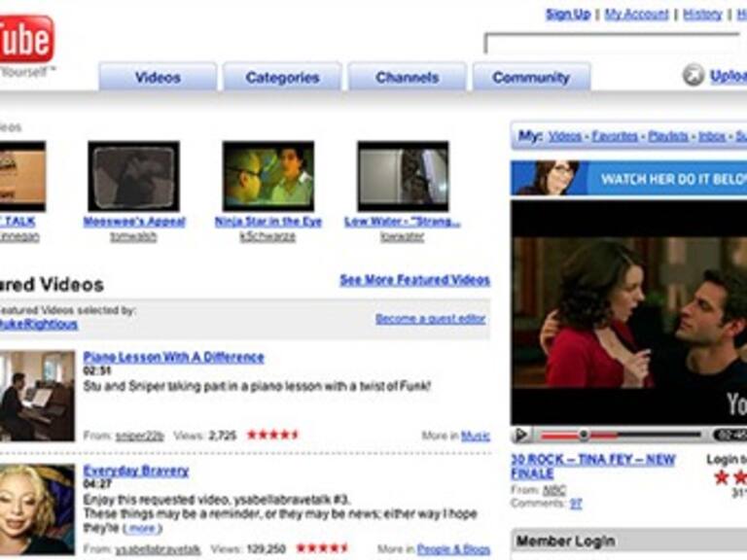
Task: Open More in Music category link
Action: point(476,436)
